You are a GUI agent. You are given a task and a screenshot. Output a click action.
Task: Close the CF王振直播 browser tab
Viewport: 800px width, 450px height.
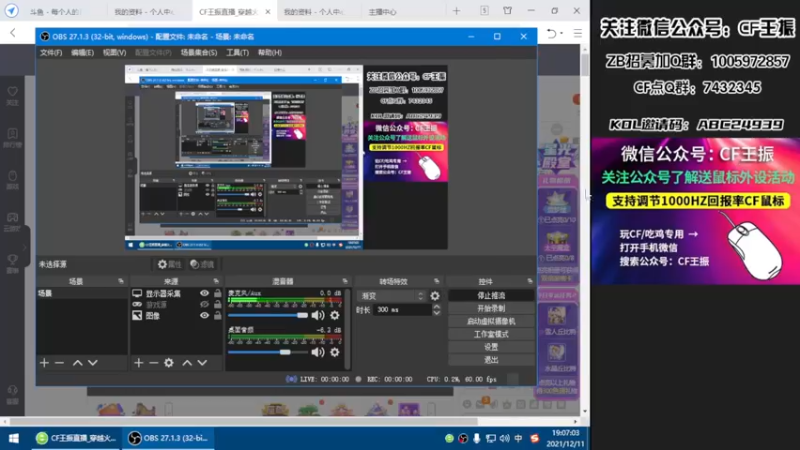(x=268, y=12)
